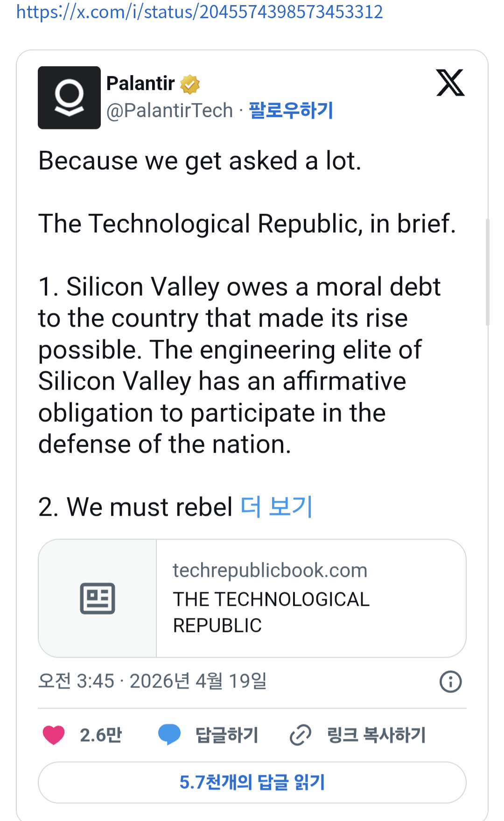
Task: Read 5.7천개의 답글 button
Action: pyautogui.click(x=252, y=783)
